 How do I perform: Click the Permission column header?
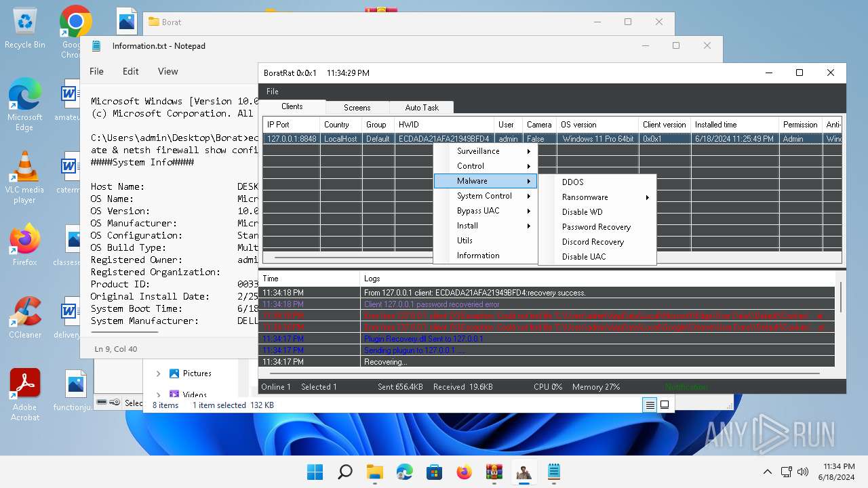pyautogui.click(x=800, y=125)
